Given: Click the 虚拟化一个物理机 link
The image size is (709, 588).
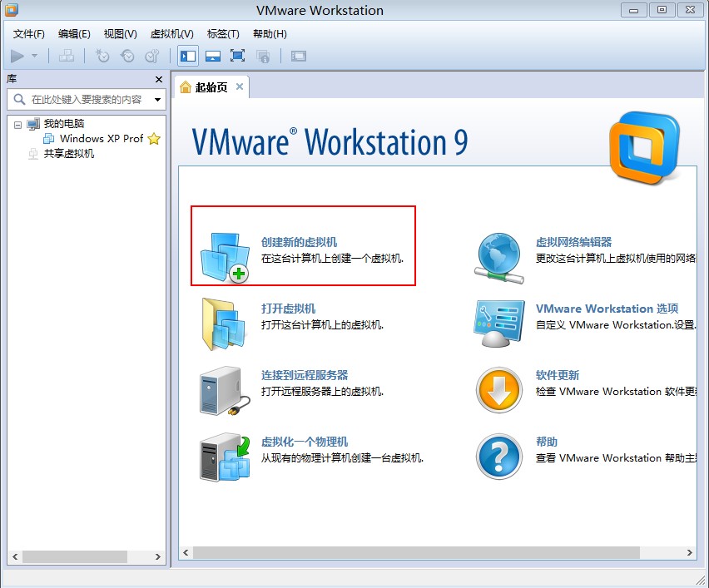Looking at the screenshot, I should 305,442.
